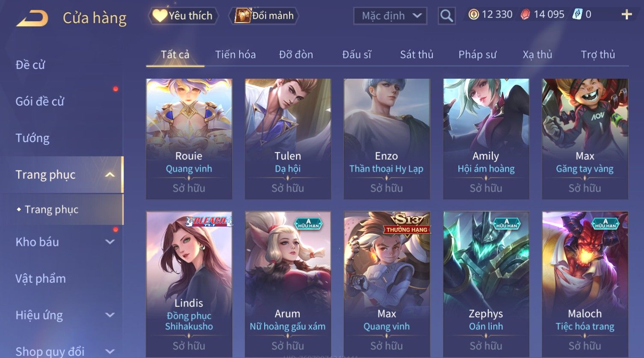Open the Mặc định sort dropdown
Screen dimensions: 644x358
(390, 16)
